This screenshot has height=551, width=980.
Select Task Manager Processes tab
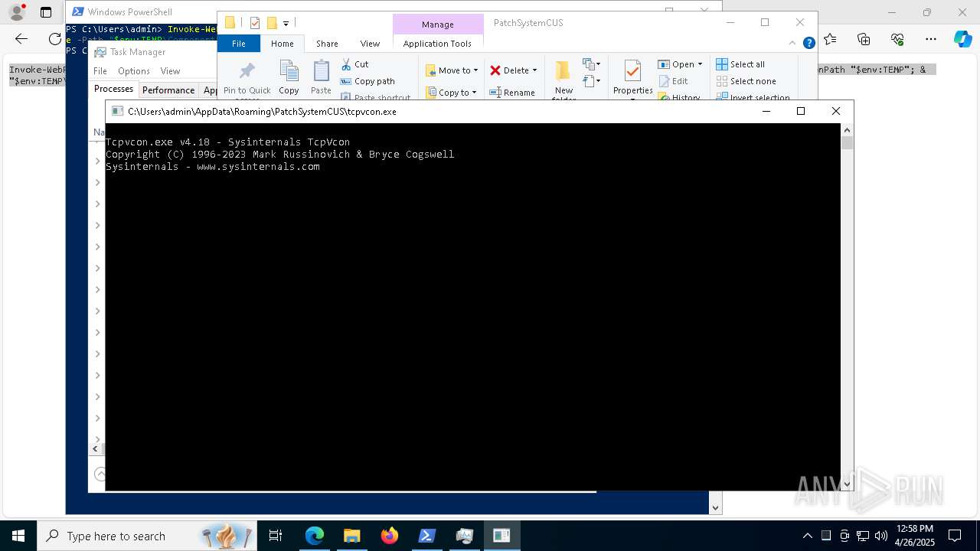[x=113, y=89]
